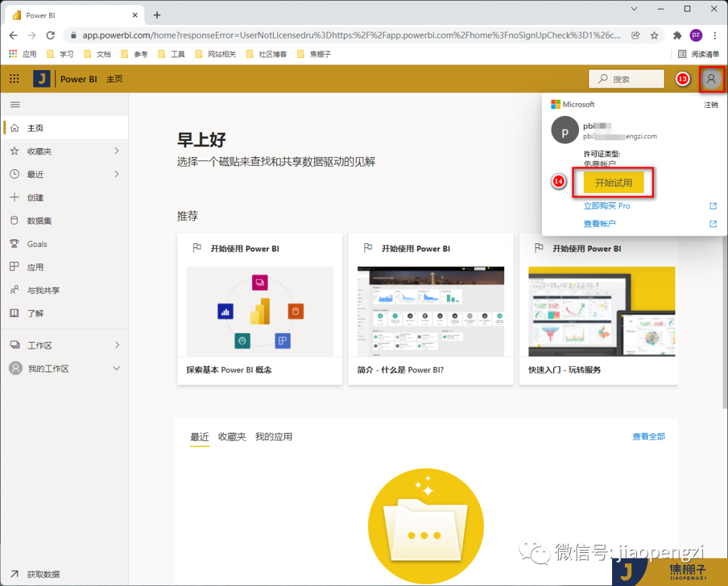Open the Chrome profile pz avatar
Screen dimensions: 728x586
tap(696, 35)
